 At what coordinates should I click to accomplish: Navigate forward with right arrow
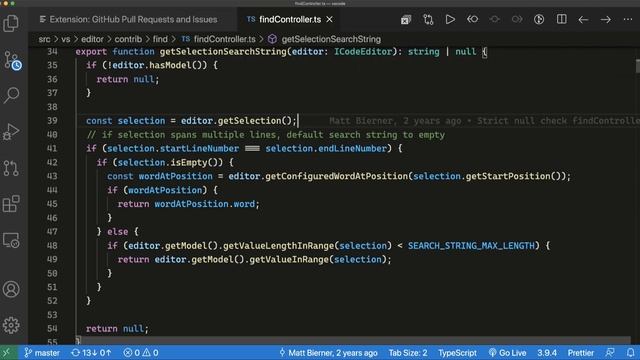pos(606,20)
